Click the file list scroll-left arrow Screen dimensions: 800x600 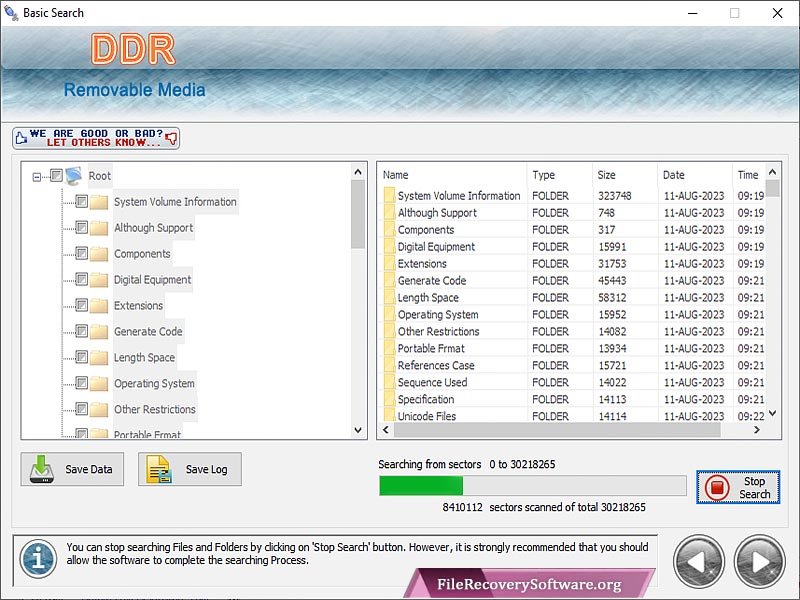coord(386,430)
